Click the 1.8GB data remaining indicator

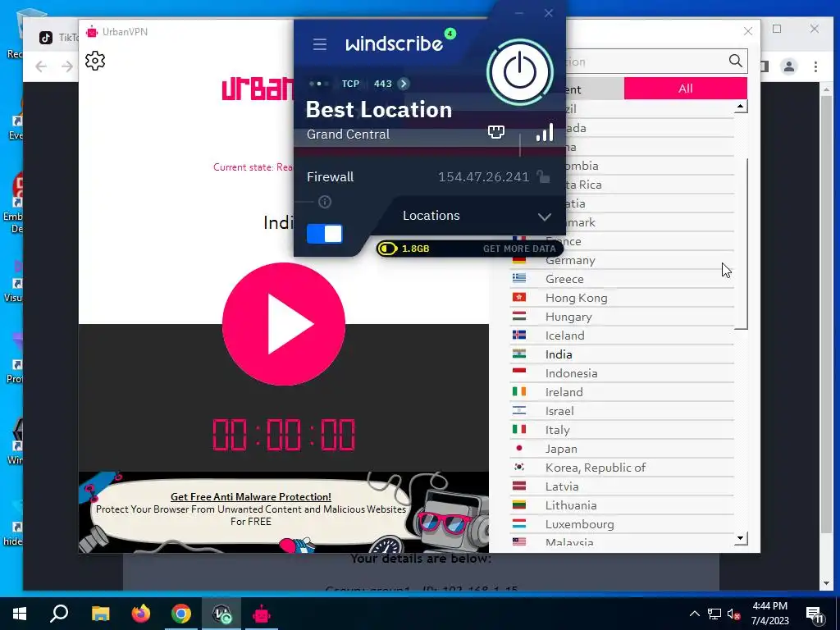point(404,249)
